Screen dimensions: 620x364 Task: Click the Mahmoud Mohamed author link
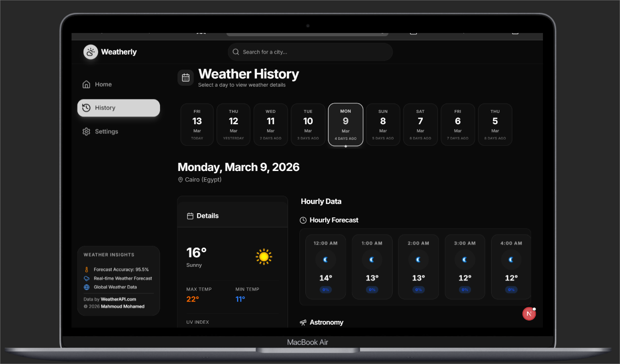coord(122,307)
